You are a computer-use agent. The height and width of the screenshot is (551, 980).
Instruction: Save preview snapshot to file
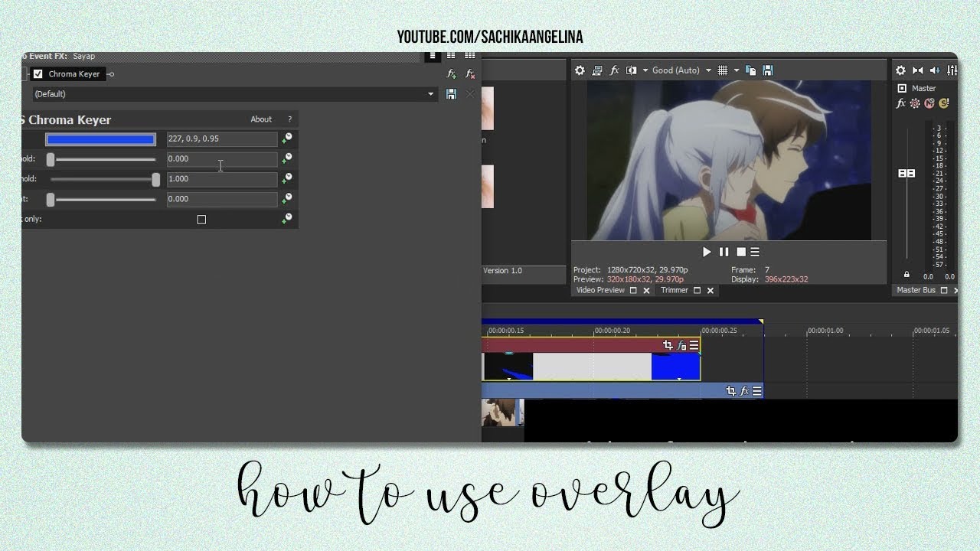768,70
